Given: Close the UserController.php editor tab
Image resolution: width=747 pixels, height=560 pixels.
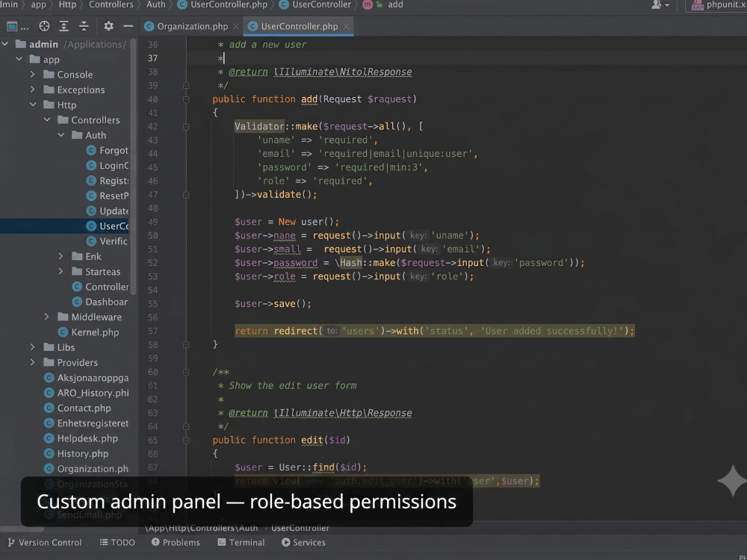Looking at the screenshot, I should pyautogui.click(x=347, y=27).
